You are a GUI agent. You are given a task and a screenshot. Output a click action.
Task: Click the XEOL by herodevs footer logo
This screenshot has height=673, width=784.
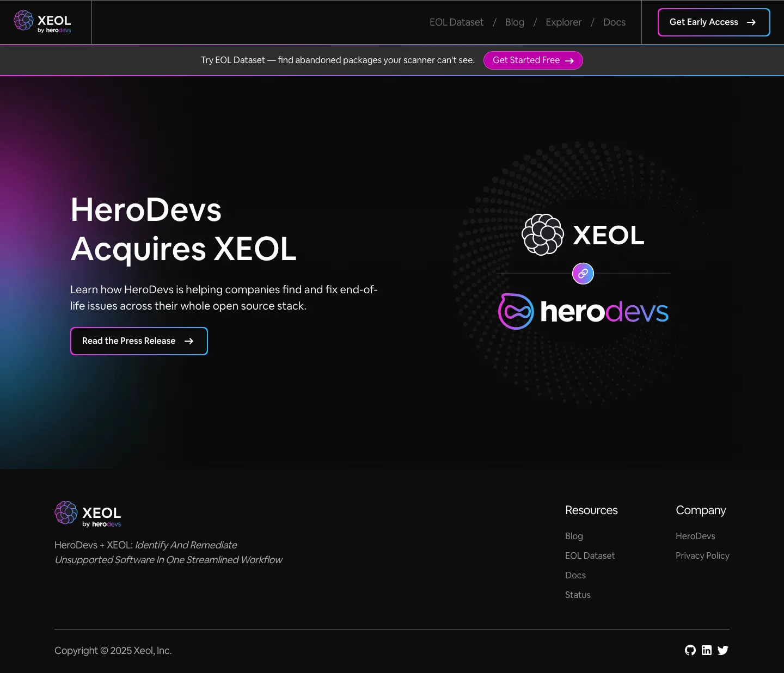point(88,514)
